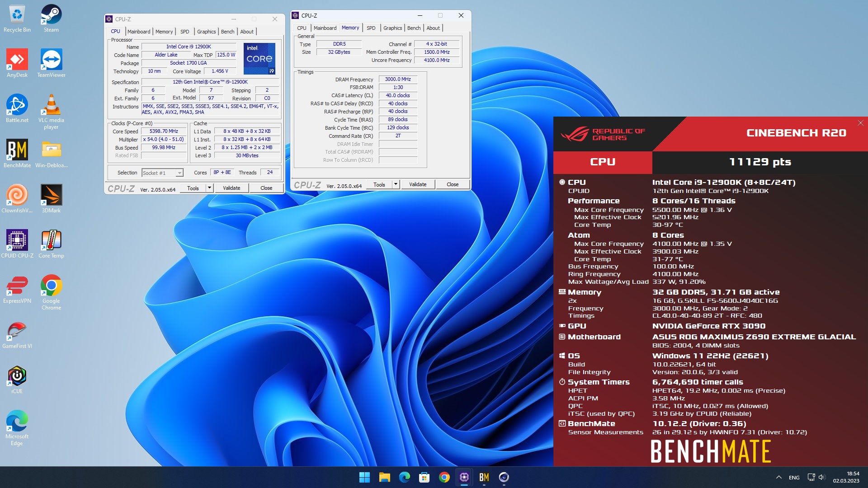Open CPUID CPU-Z desktop shortcut
Viewport: 868px width, 488px height.
click(17, 244)
